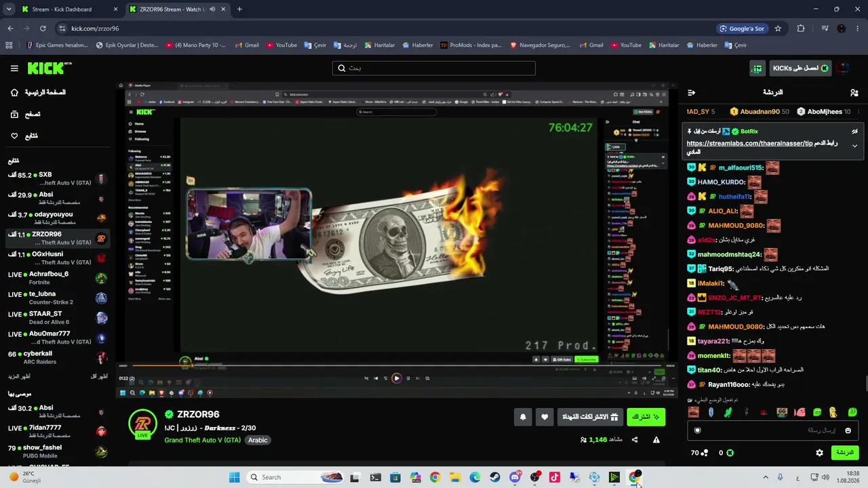This screenshot has width=868, height=488.
Task: Open te_lubna Counter-Strike 2 channel
Action: click(58, 298)
